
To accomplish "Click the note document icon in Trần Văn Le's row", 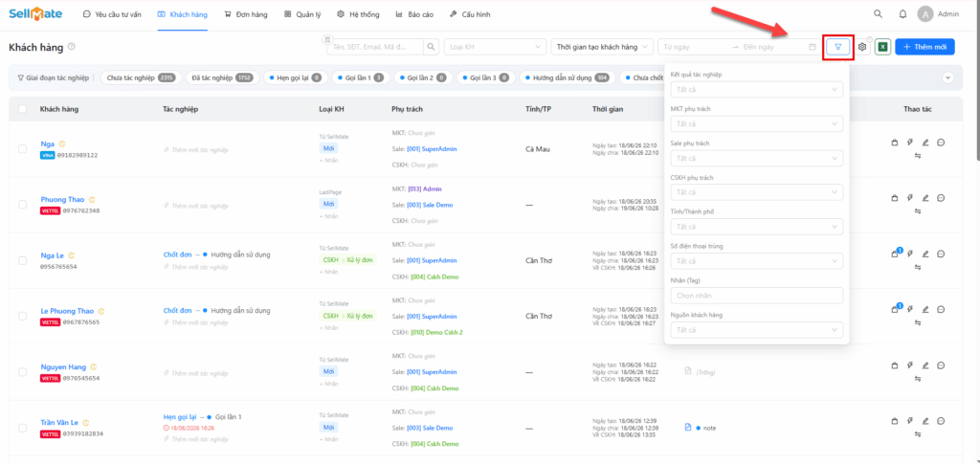I will 687,428.
